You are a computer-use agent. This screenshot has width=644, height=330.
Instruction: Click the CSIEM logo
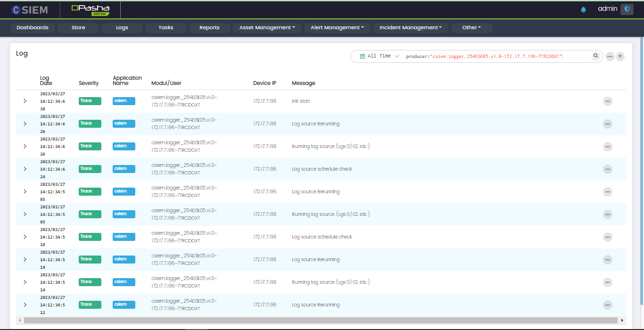point(30,10)
